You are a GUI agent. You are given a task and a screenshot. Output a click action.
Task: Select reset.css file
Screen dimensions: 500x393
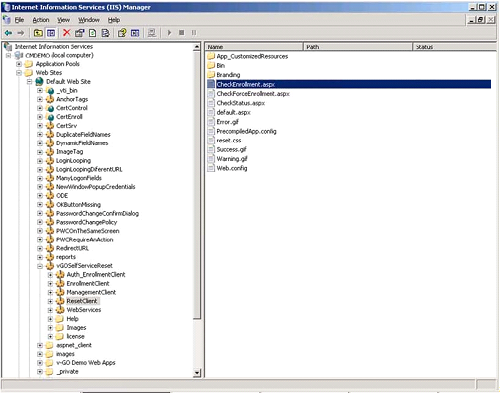click(x=229, y=140)
